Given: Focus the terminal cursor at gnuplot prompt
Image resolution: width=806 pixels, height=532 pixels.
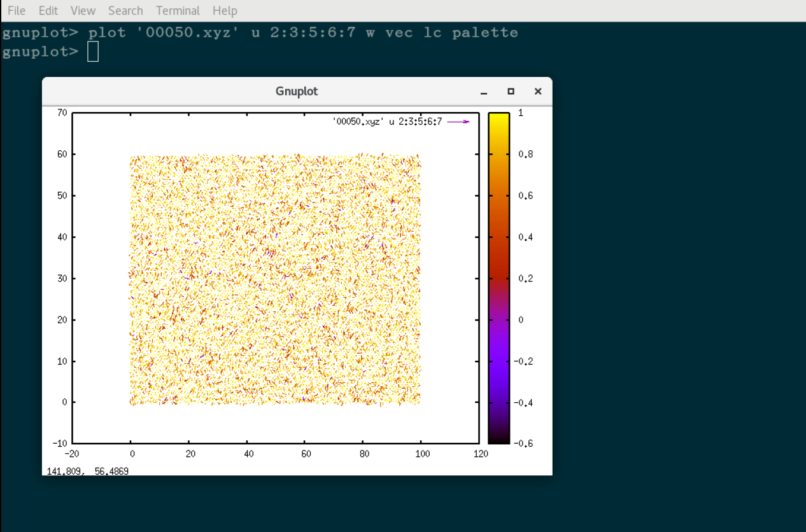Looking at the screenshot, I should (x=93, y=52).
